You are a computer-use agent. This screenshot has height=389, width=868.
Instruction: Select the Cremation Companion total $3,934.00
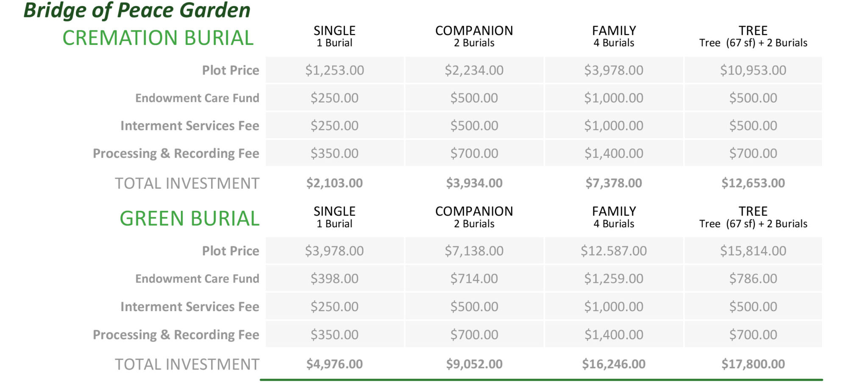474,183
